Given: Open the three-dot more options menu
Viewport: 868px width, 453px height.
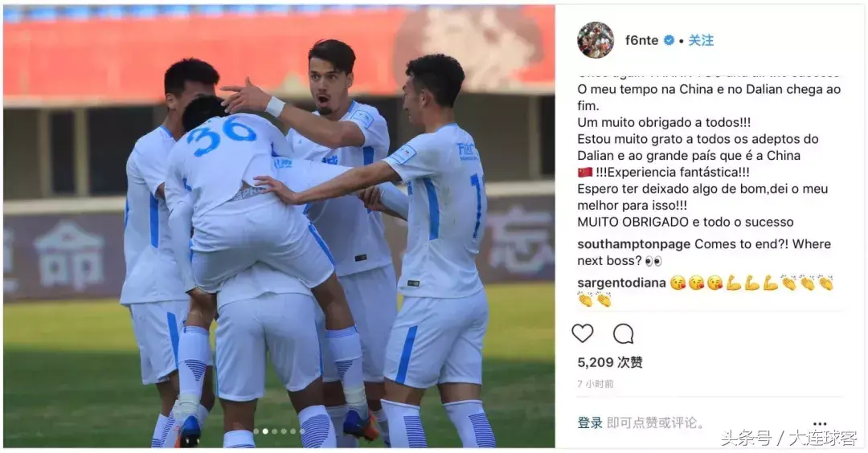Looking at the screenshot, I should tap(820, 424).
